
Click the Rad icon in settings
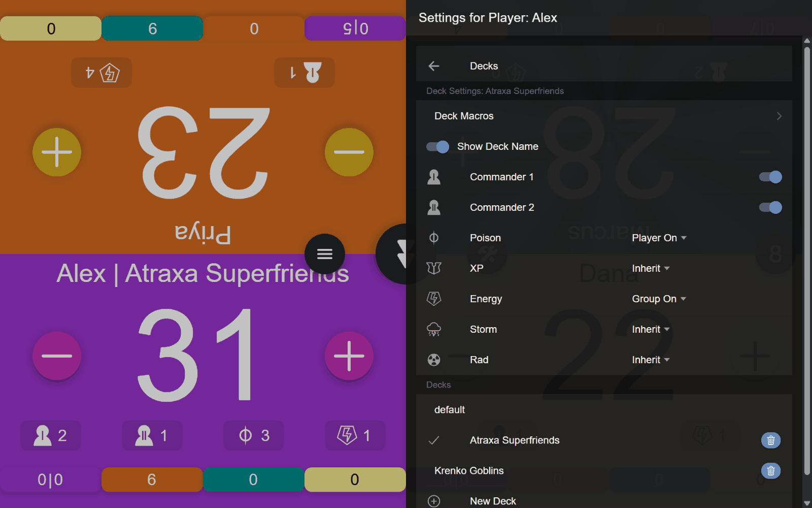(x=434, y=360)
